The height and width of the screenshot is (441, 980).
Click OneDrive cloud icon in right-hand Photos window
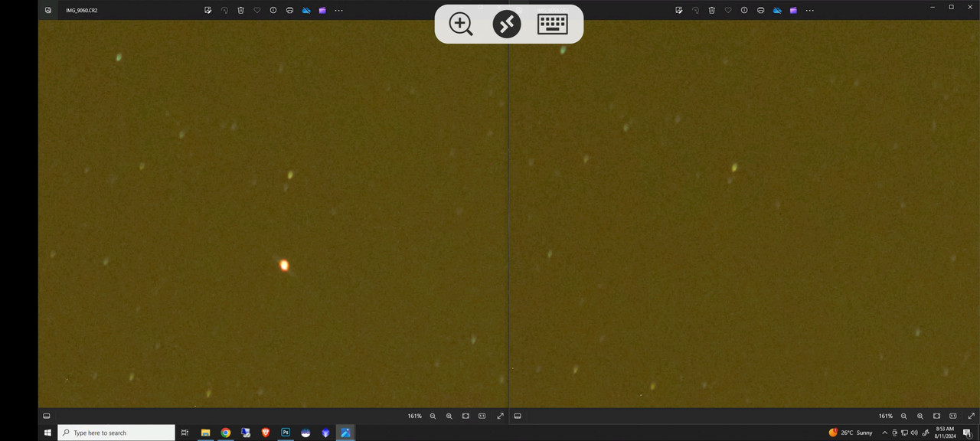pos(777,11)
